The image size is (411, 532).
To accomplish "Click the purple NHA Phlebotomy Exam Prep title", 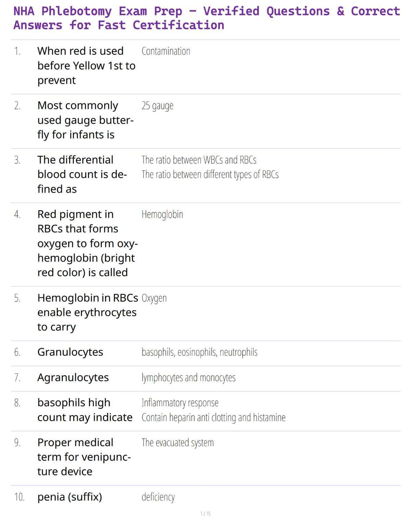I will (x=207, y=18).
